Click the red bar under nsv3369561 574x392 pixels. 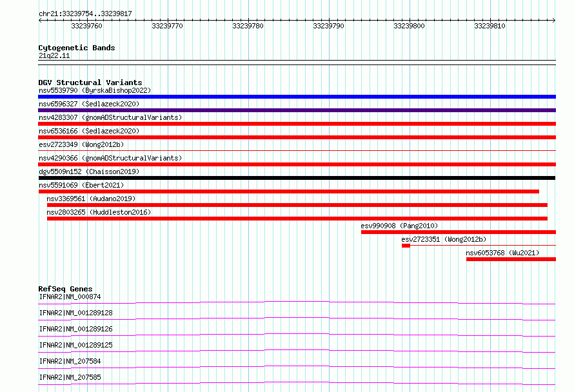point(297,205)
